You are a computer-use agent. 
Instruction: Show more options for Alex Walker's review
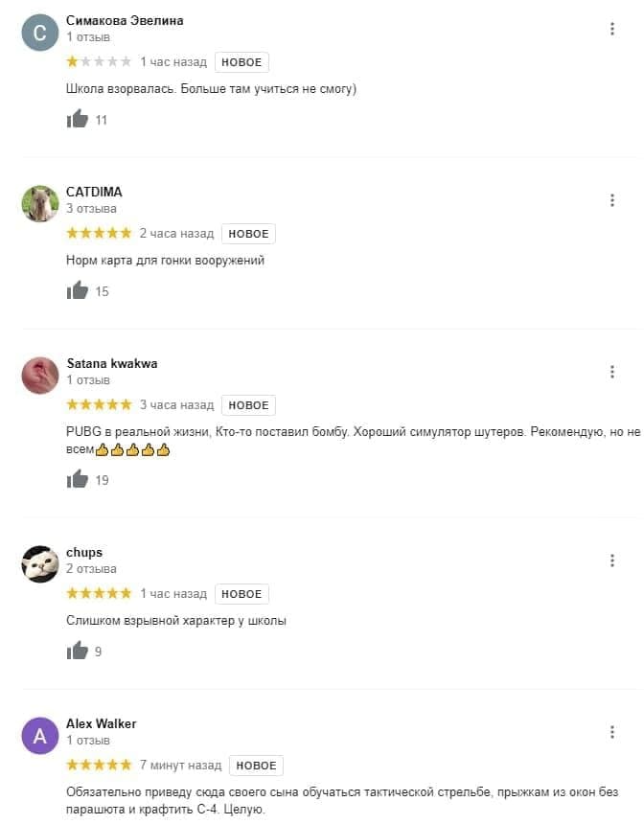pos(612,732)
